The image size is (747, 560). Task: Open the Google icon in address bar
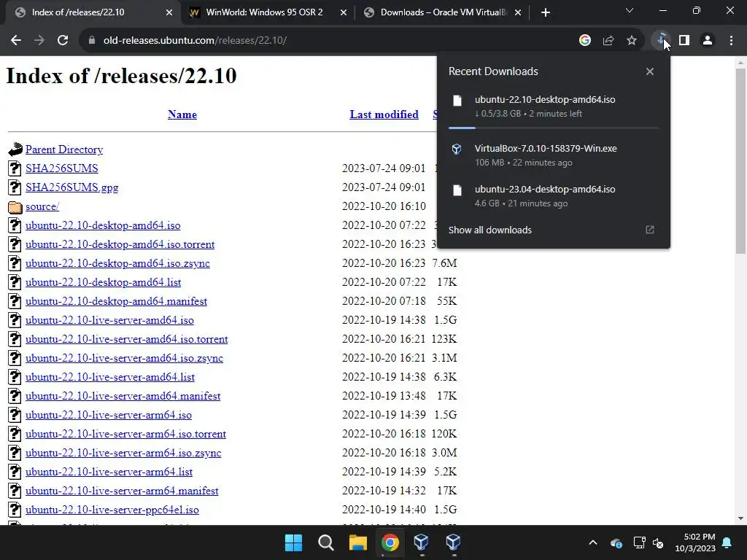tap(584, 41)
